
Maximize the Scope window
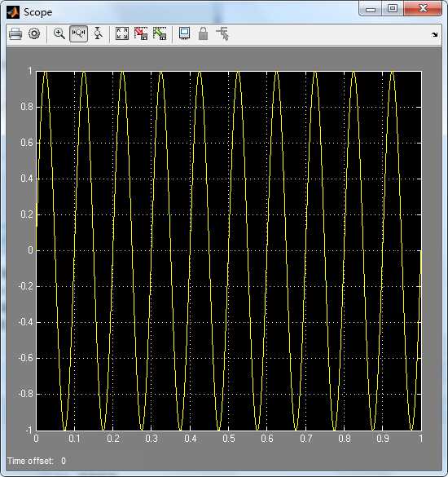pyautogui.click(x=393, y=8)
